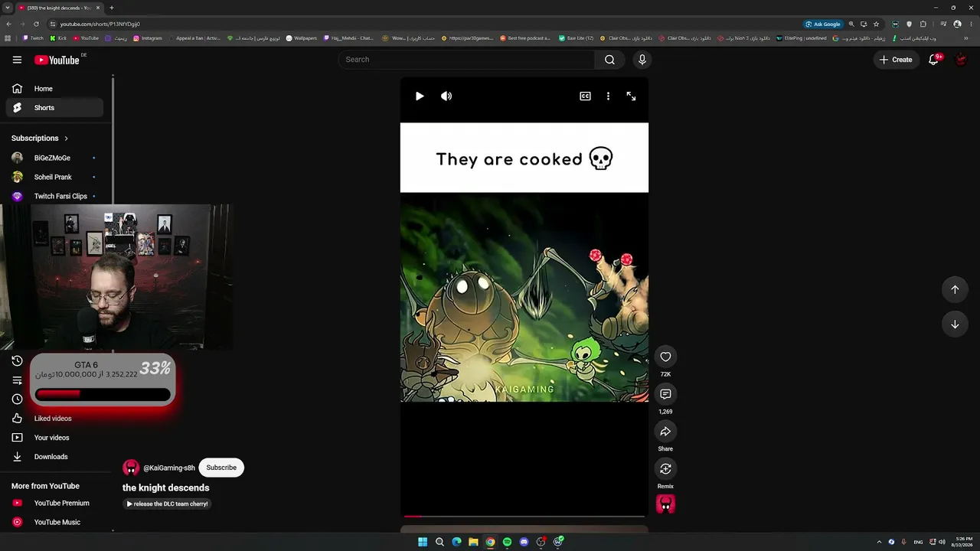980x551 pixels.
Task: Open the @KaiGaming-s8h channel link
Action: (x=169, y=468)
